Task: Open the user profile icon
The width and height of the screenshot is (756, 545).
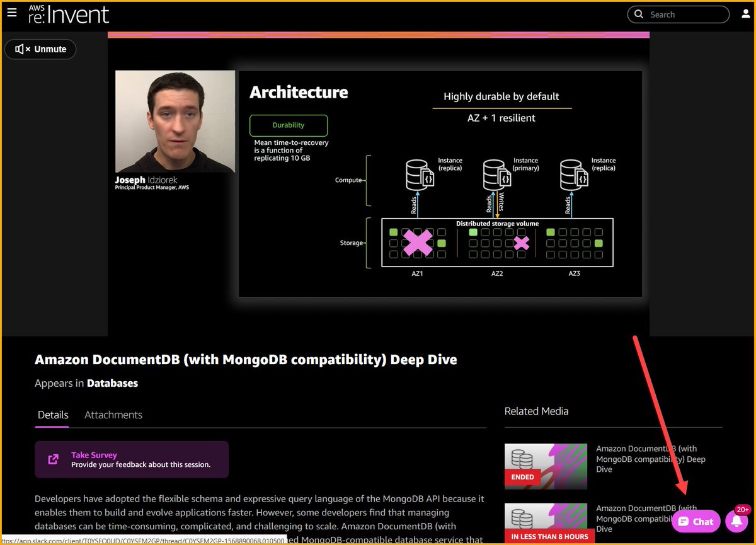Action: pos(745,14)
